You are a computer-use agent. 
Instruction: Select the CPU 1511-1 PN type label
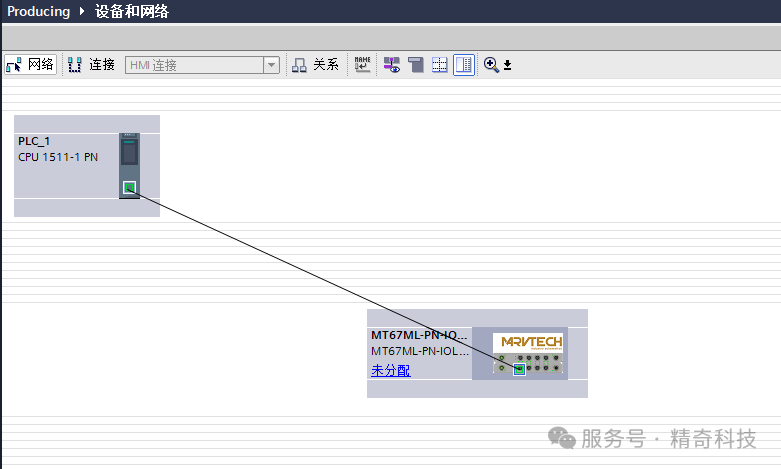click(58, 157)
